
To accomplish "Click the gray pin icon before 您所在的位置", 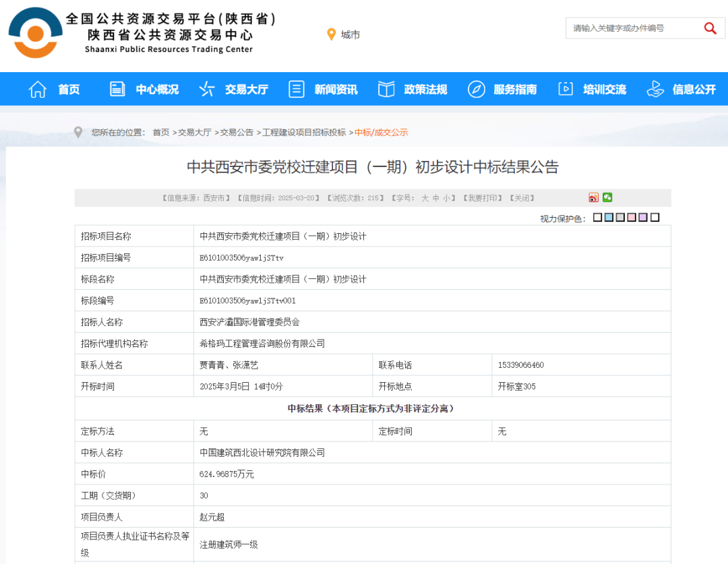I will [78, 132].
